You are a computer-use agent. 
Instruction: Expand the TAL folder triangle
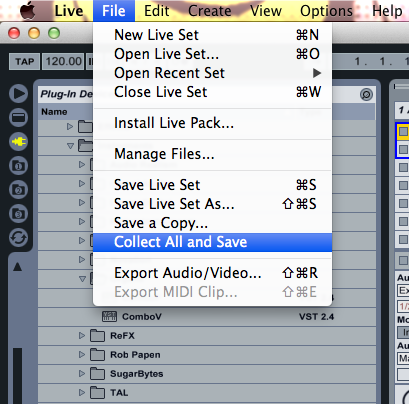pyautogui.click(x=82, y=392)
